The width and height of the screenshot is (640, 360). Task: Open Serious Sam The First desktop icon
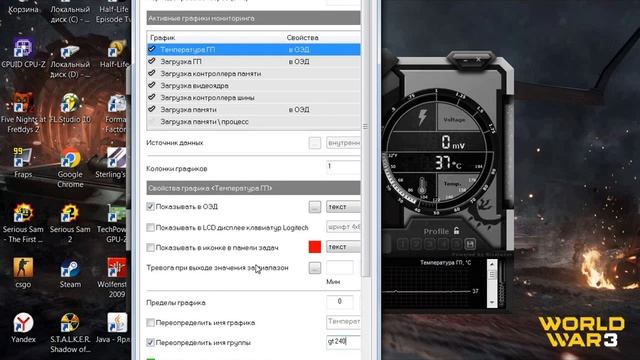[x=23, y=223]
